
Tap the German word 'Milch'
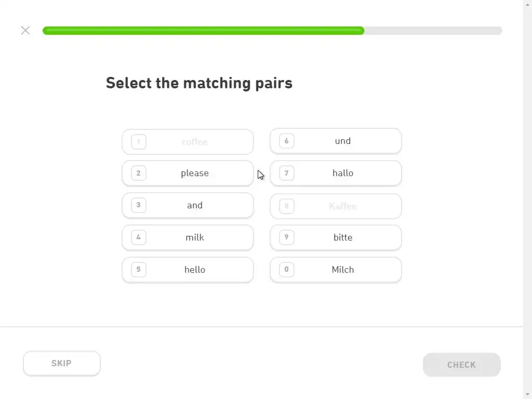point(342,270)
